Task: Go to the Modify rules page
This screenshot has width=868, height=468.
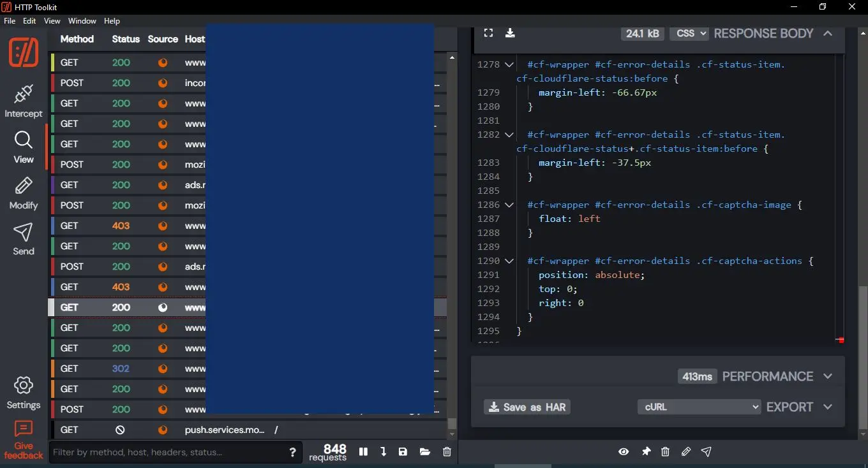Action: click(x=24, y=193)
